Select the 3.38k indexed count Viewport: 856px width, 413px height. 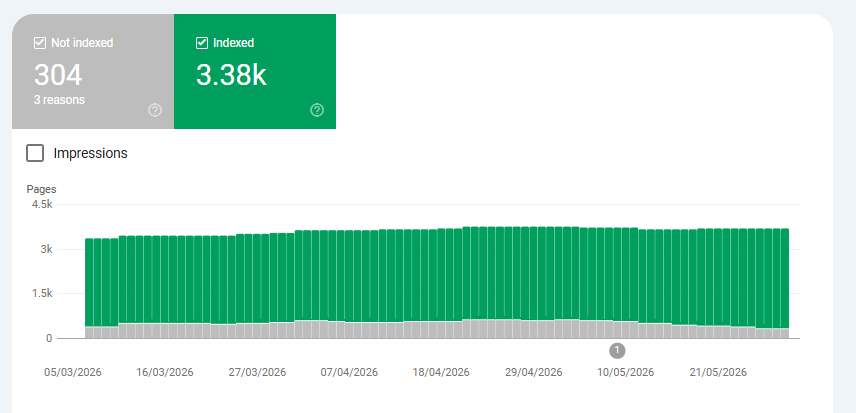click(231, 75)
